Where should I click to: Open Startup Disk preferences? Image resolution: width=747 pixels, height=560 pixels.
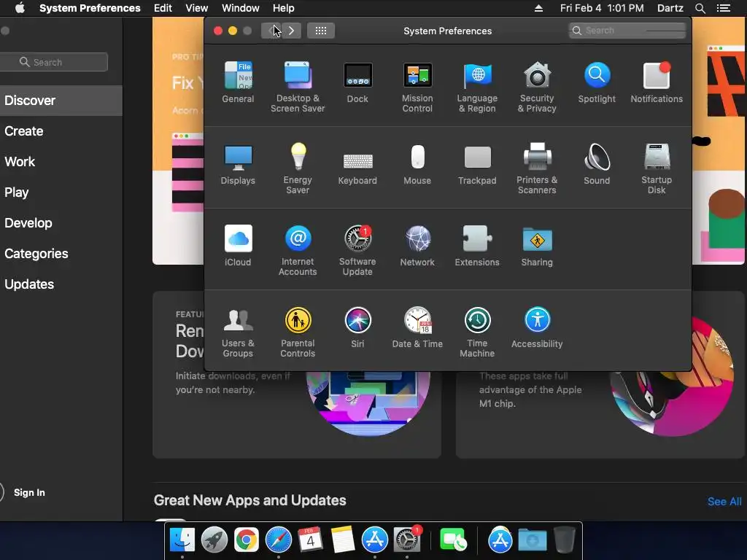tap(657, 168)
